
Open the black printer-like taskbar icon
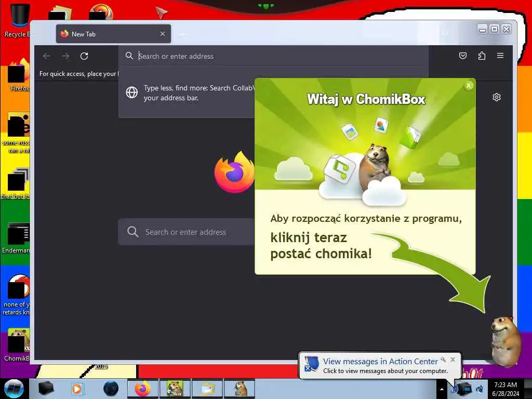tap(46, 389)
